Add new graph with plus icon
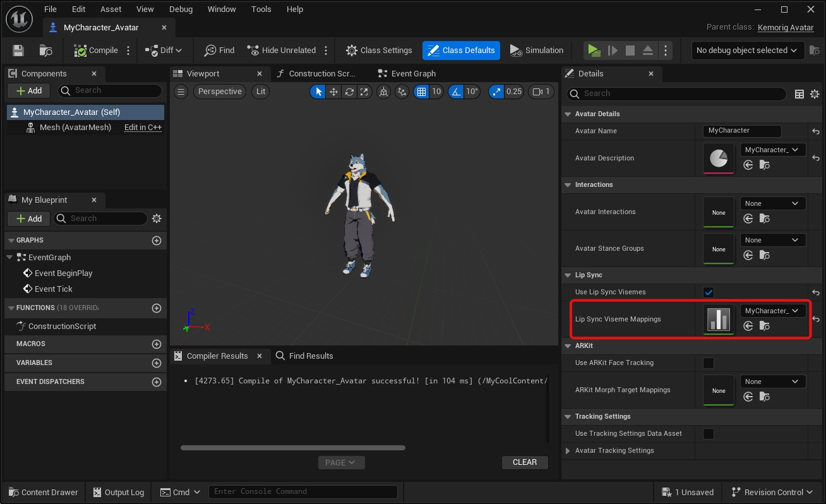Screen dimensions: 826x504 pyautogui.click(x=157, y=241)
